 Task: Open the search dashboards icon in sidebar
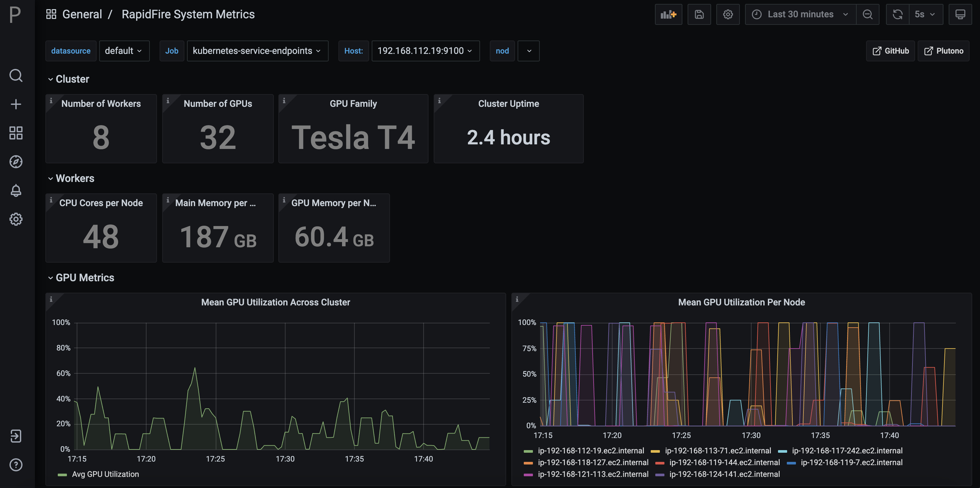click(16, 75)
